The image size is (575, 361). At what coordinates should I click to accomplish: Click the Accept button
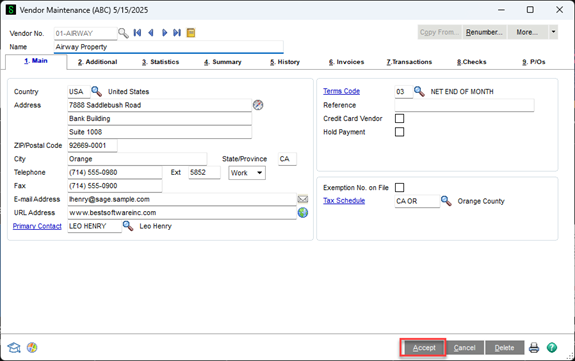[x=424, y=348]
